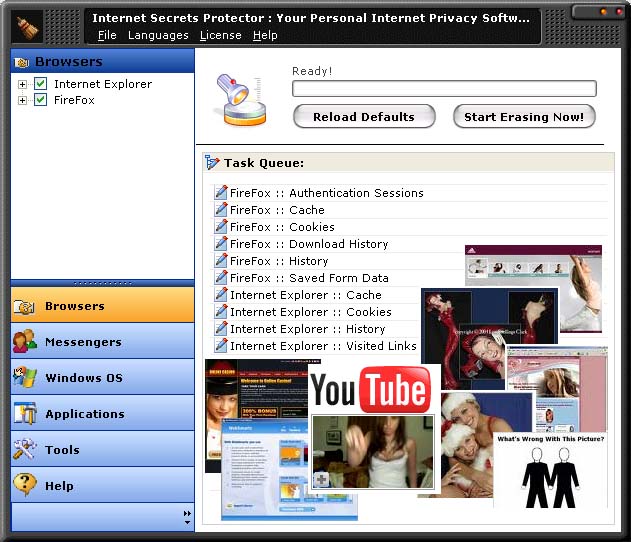The image size is (631, 542).
Task: Click icon beside FireFox Cache task
Action: [221, 210]
